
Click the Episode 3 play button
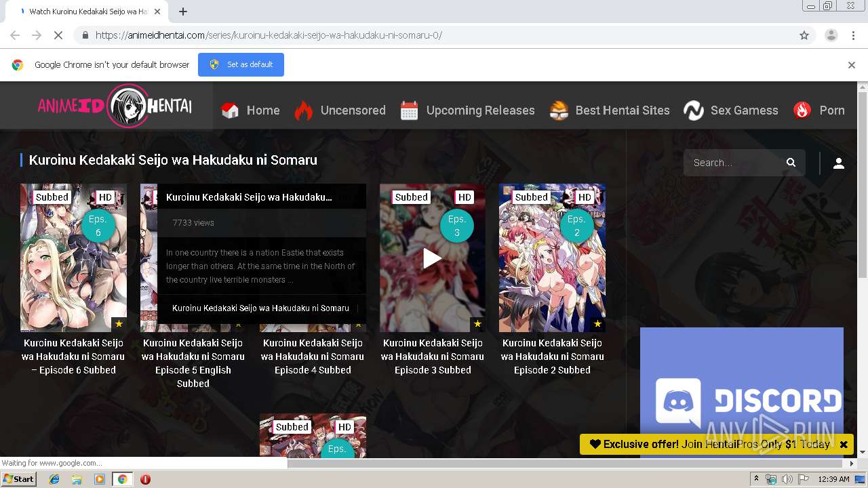tap(432, 258)
